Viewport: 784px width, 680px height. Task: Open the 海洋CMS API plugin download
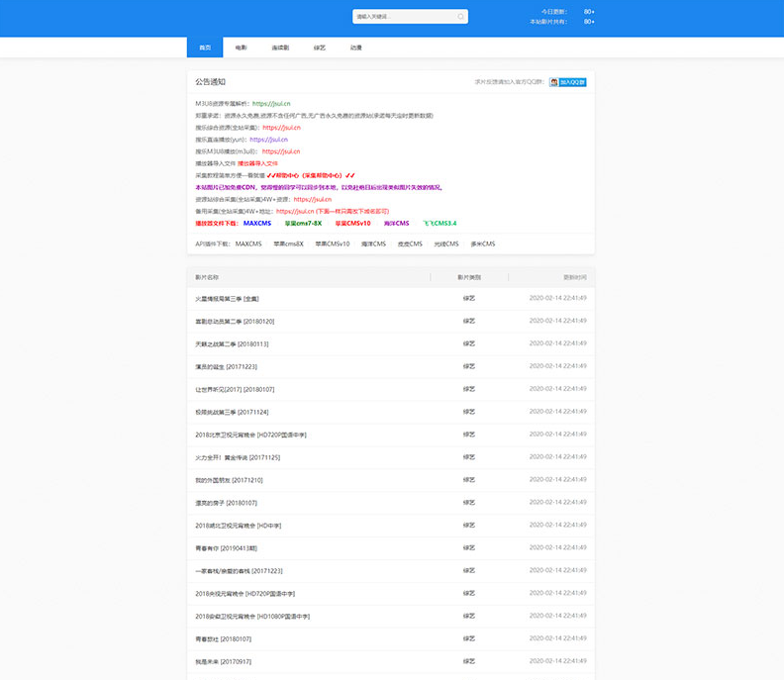373,243
